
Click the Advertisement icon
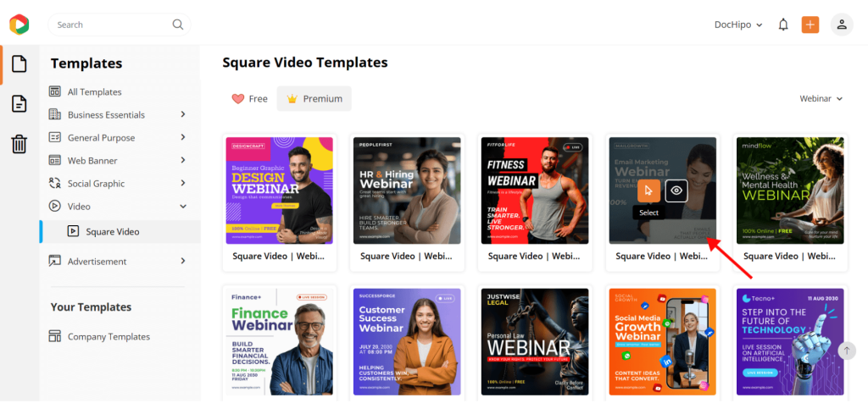[x=55, y=261]
